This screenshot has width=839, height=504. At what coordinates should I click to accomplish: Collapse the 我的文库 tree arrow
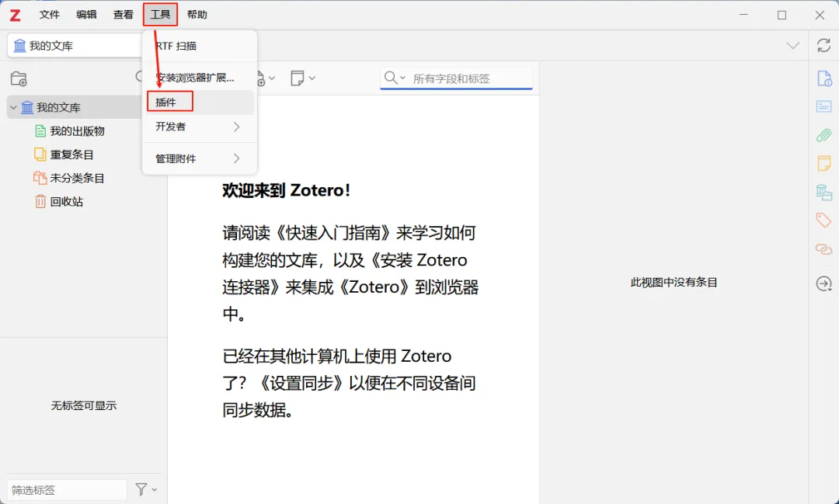point(13,107)
